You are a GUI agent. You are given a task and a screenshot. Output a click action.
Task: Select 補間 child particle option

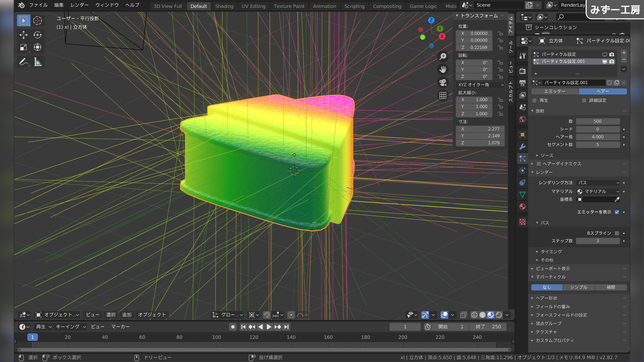pos(611,288)
